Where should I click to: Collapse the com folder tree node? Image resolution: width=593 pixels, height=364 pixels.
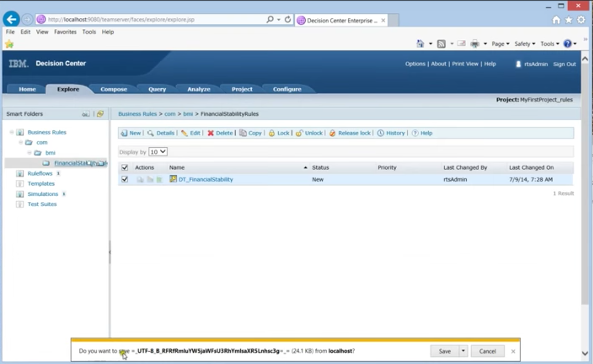click(21, 142)
